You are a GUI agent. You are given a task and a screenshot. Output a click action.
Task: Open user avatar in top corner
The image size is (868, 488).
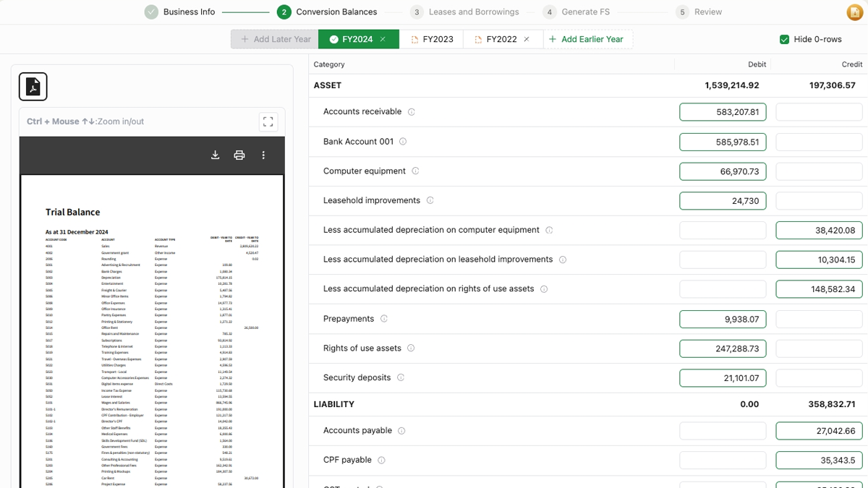coord(854,12)
